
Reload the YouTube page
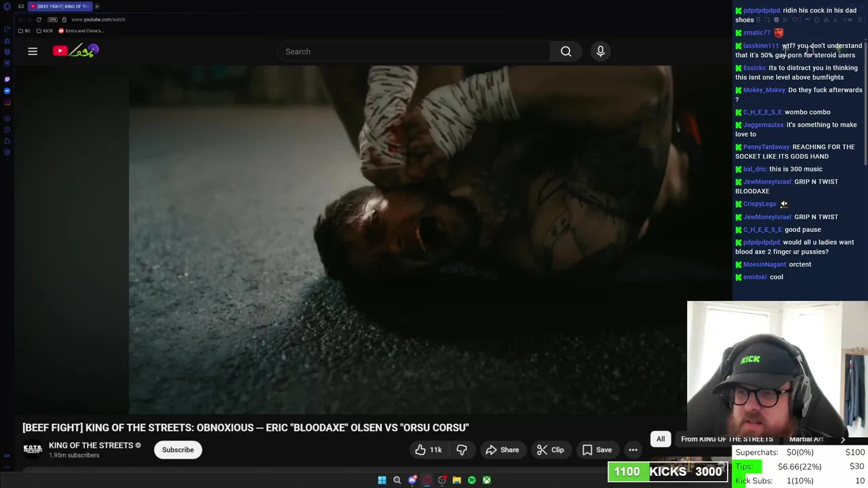(x=39, y=20)
